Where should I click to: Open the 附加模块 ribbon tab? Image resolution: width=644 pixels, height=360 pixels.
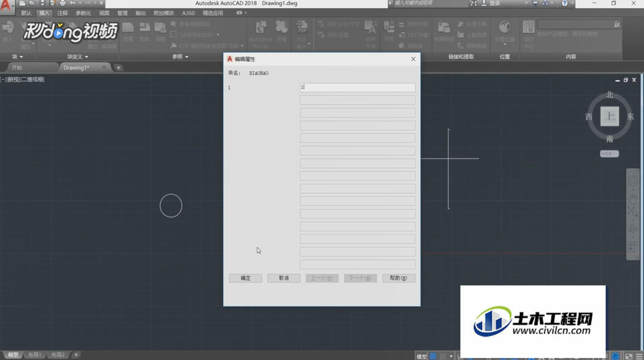tap(164, 13)
